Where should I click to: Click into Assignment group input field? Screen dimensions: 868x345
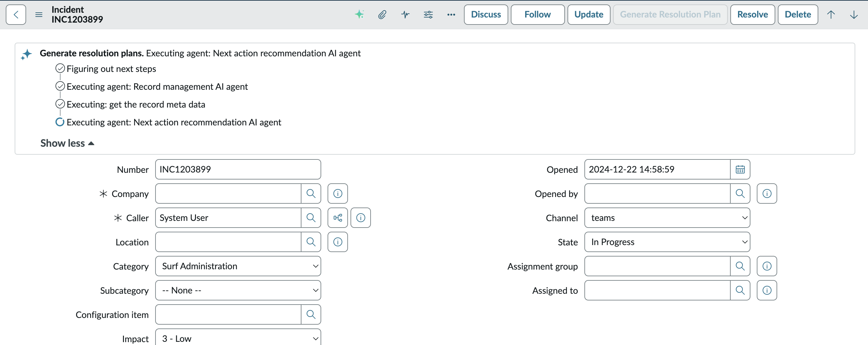(x=657, y=266)
